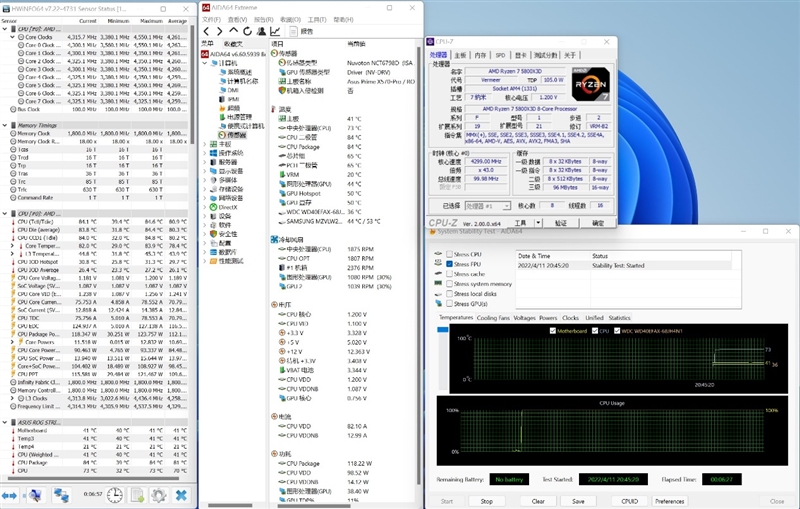Open HWiNFO settings gear icon
This screenshot has height=509, width=800.
coord(159,495)
